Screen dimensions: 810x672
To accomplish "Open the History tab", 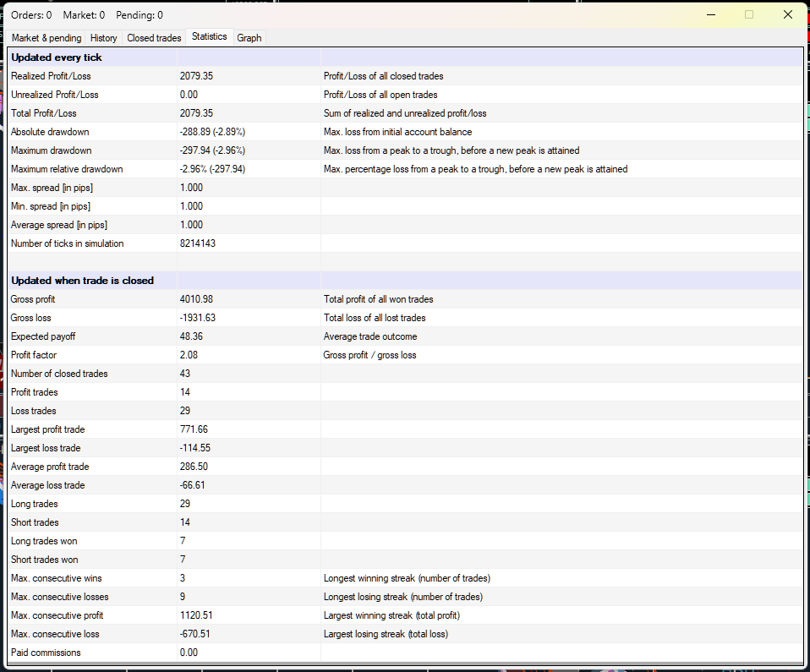I will coord(104,38).
